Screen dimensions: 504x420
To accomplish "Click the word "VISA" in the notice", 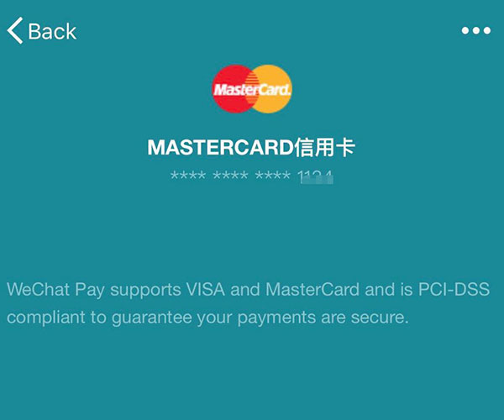I will (206, 289).
